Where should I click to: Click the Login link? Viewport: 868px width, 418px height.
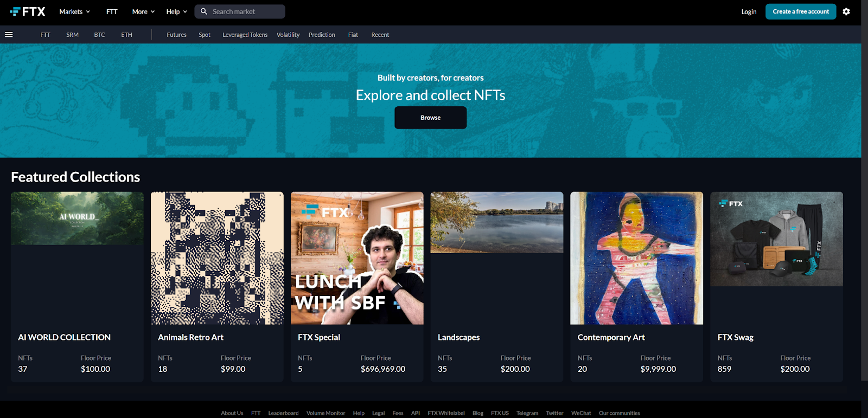point(749,11)
